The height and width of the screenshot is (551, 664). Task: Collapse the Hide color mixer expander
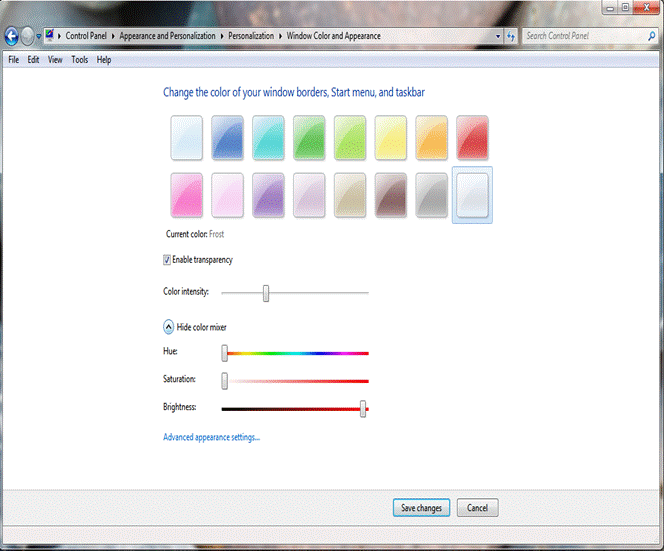tap(169, 327)
